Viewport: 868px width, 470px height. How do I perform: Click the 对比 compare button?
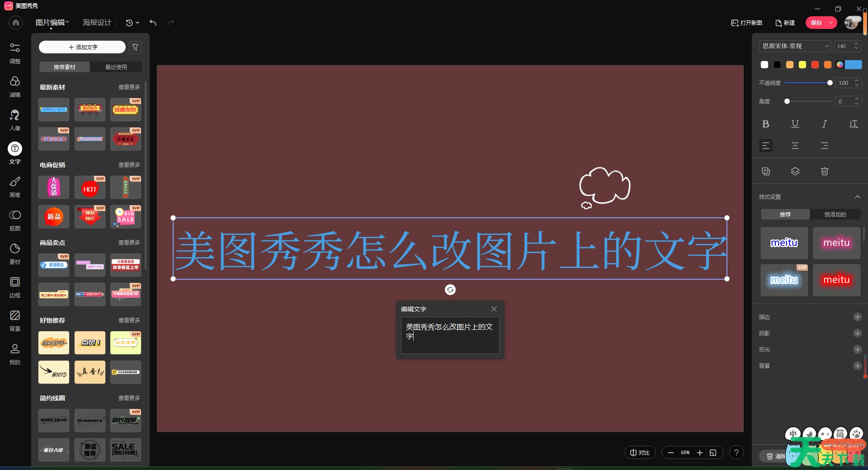(x=640, y=452)
